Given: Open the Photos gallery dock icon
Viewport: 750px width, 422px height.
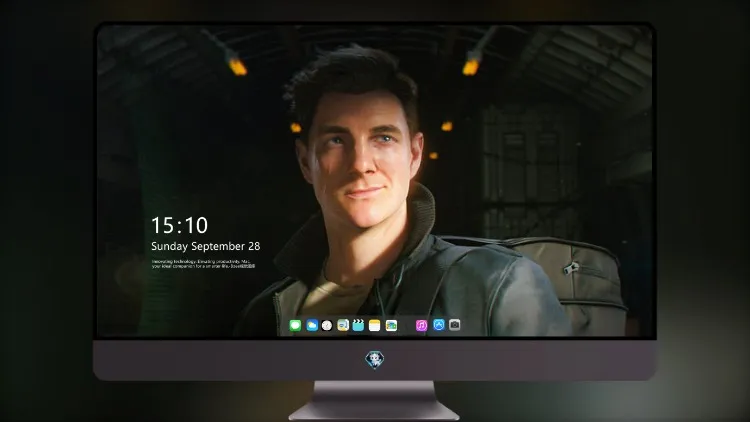Looking at the screenshot, I should 391,325.
